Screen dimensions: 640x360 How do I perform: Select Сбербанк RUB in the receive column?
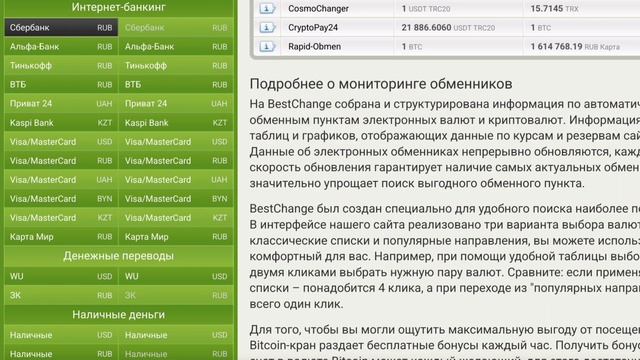coord(176,27)
